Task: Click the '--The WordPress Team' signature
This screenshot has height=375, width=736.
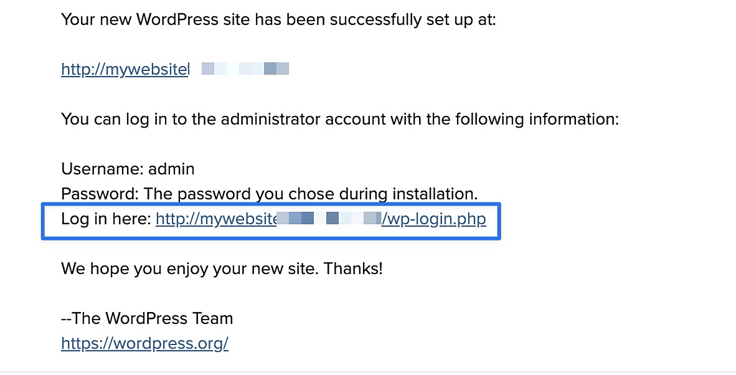Action: 147,318
